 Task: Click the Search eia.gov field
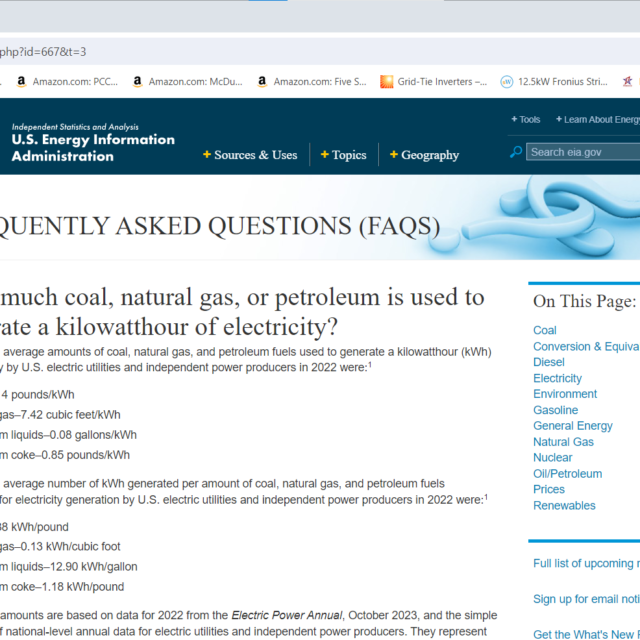(583, 152)
